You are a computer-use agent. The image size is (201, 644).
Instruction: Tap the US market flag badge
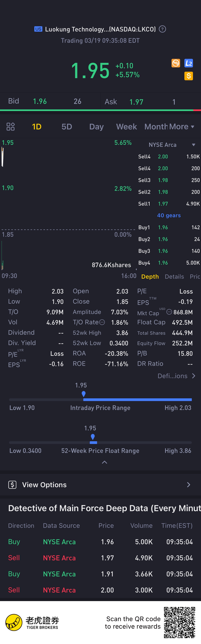(38, 29)
